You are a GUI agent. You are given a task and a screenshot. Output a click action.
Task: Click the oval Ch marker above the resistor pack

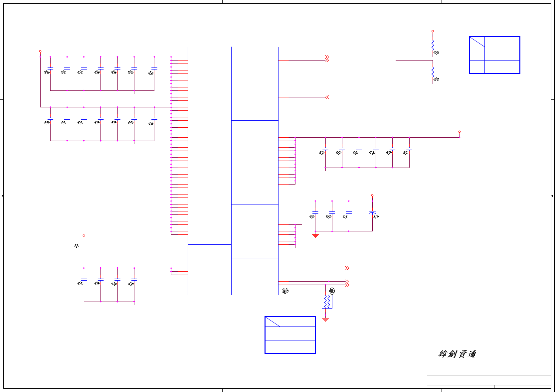[x=332, y=291]
